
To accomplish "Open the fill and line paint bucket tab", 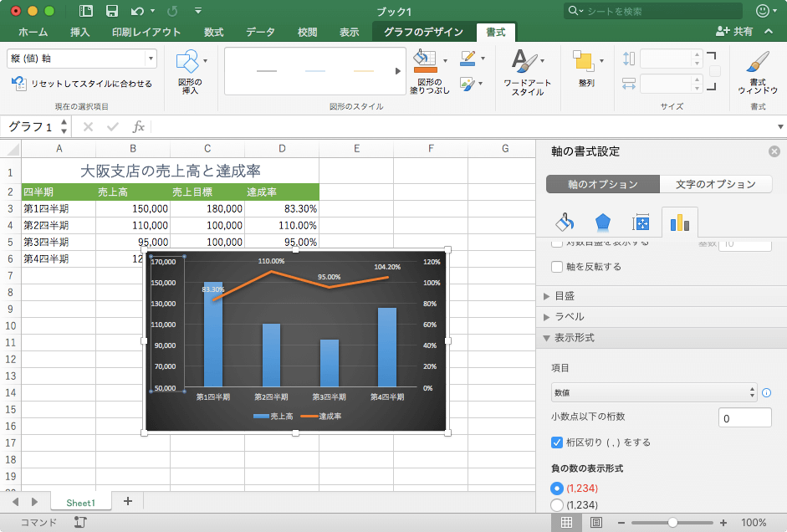I will 565,222.
